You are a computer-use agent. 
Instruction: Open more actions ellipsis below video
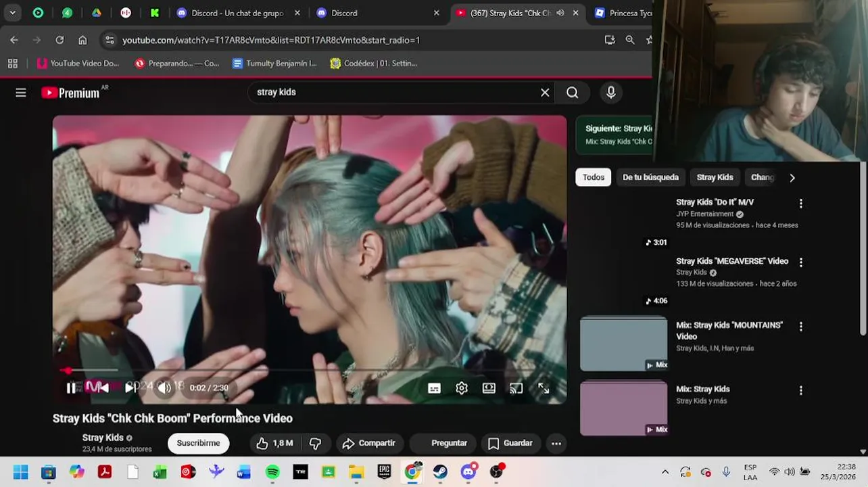point(556,443)
